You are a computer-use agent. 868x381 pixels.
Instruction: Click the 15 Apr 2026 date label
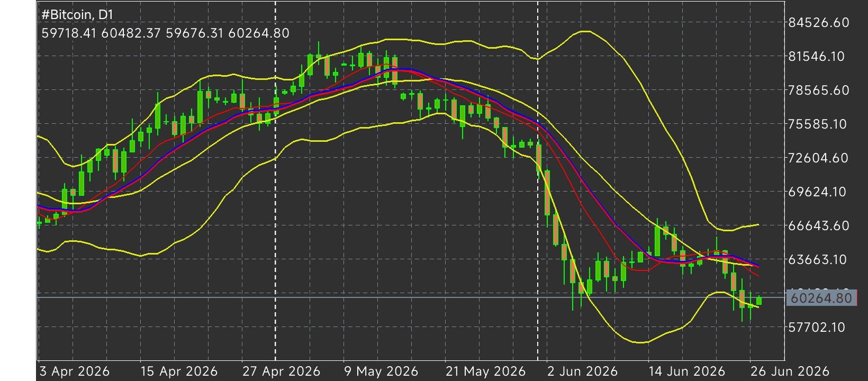click(179, 371)
